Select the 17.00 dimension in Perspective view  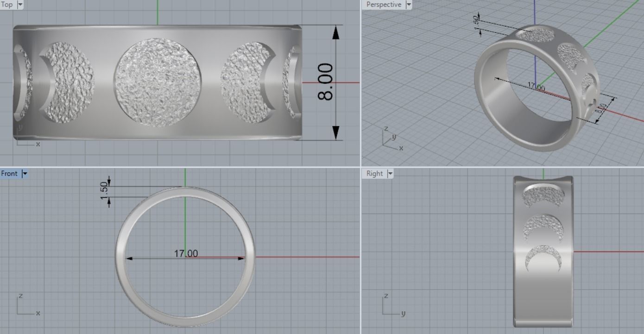click(537, 87)
